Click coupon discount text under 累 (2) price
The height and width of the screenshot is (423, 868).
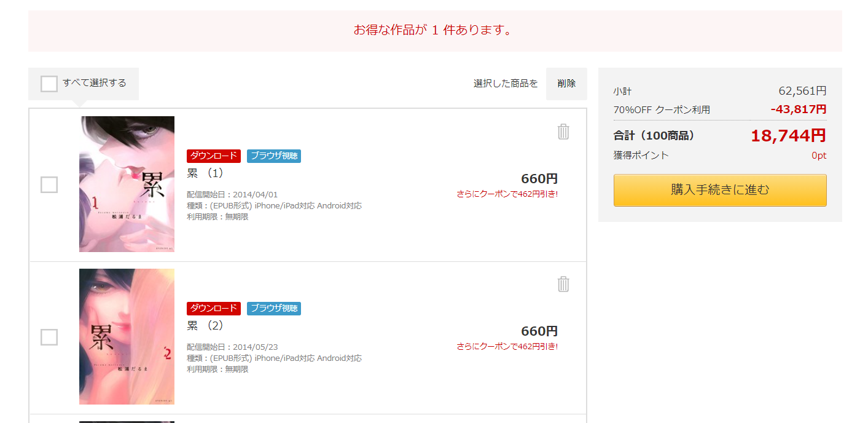[x=507, y=347]
